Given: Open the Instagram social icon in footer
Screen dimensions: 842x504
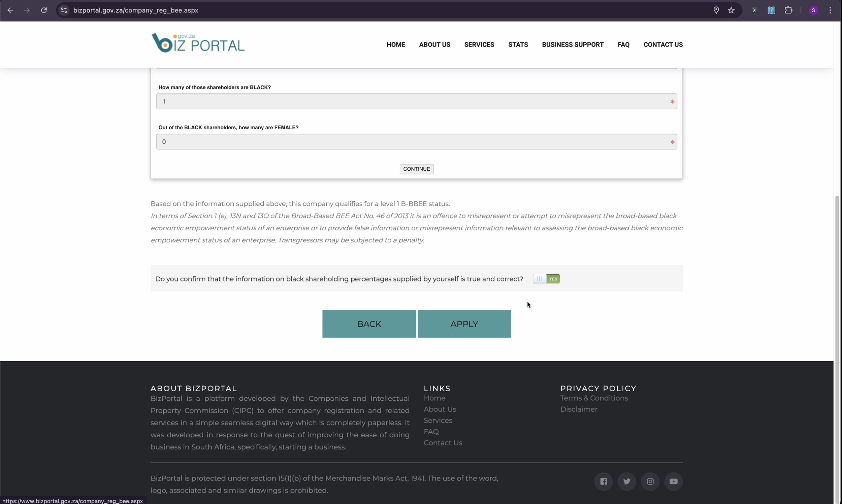Looking at the screenshot, I should (x=650, y=481).
